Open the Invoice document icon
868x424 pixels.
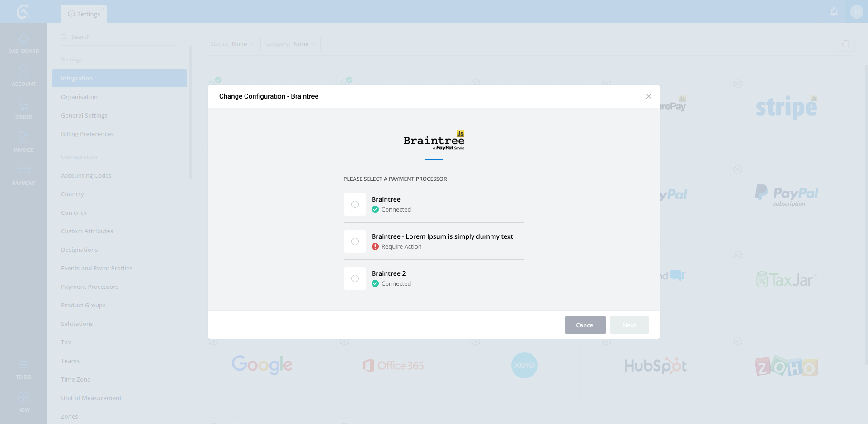point(24,138)
